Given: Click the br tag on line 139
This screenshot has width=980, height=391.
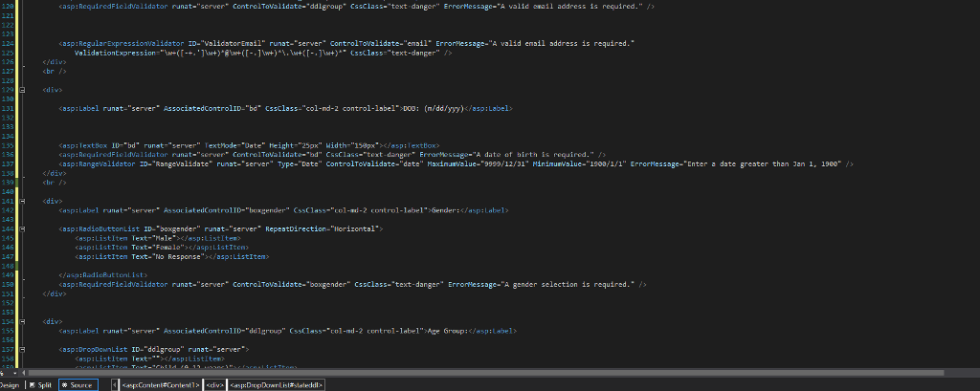Looking at the screenshot, I should 55,183.
